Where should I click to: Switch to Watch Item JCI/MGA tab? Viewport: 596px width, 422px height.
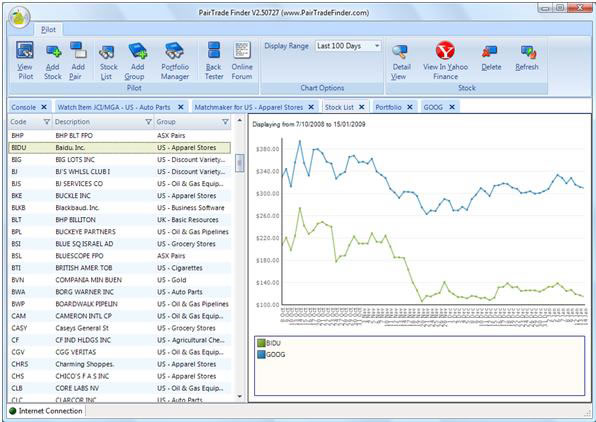114,107
